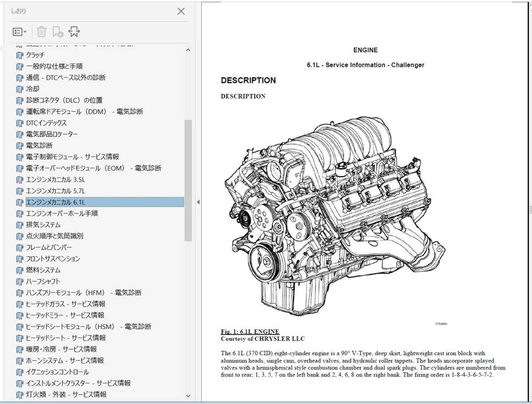Go to フロントサスペンション bookmark
Viewport: 532px width, 404px height.
click(53, 259)
